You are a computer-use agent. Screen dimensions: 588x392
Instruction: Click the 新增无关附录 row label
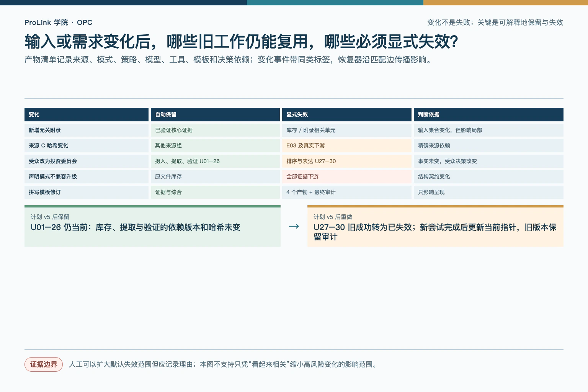87,130
